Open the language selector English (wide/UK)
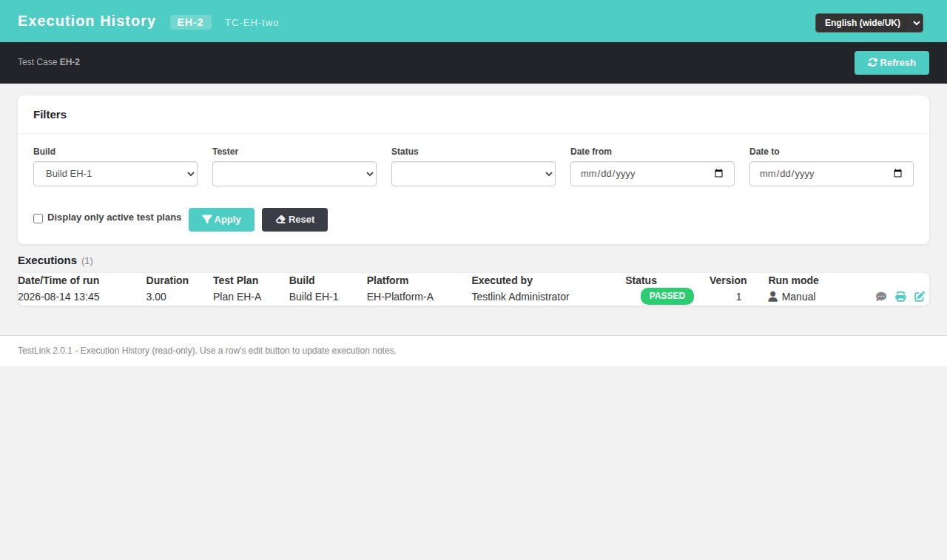The image size is (947, 560). [869, 23]
